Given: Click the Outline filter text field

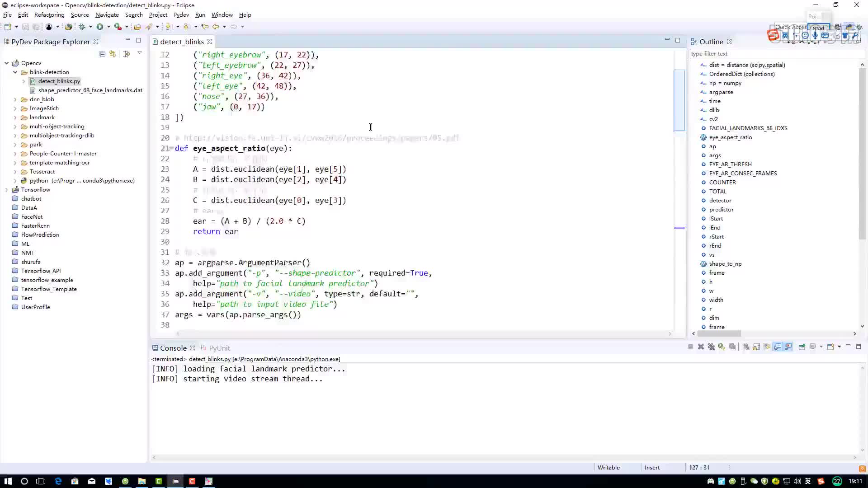Looking at the screenshot, I should coord(777,54).
